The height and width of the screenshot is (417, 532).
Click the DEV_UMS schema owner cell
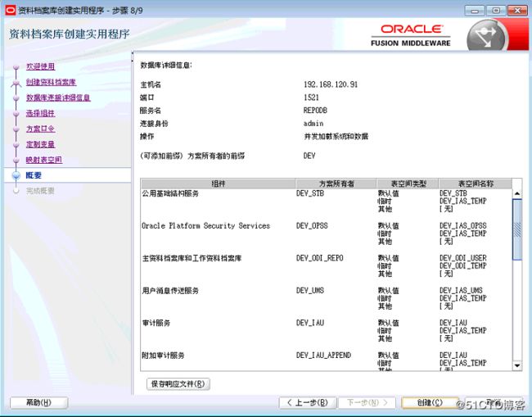[310, 291]
